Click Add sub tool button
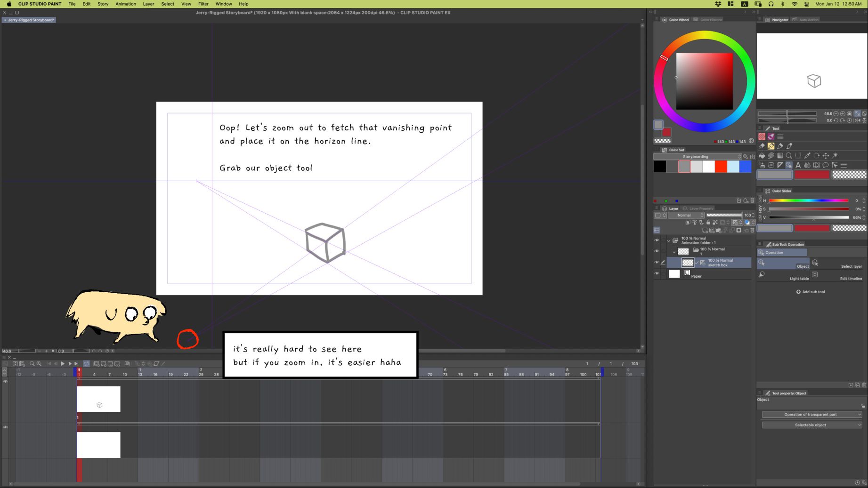The width and height of the screenshot is (868, 488). (x=811, y=292)
